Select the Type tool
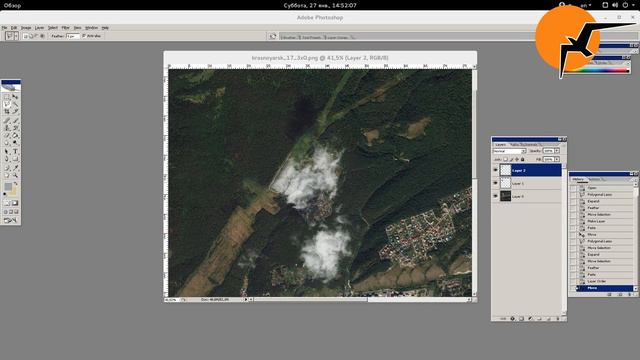The height and width of the screenshot is (360, 640). pyautogui.click(x=16, y=151)
